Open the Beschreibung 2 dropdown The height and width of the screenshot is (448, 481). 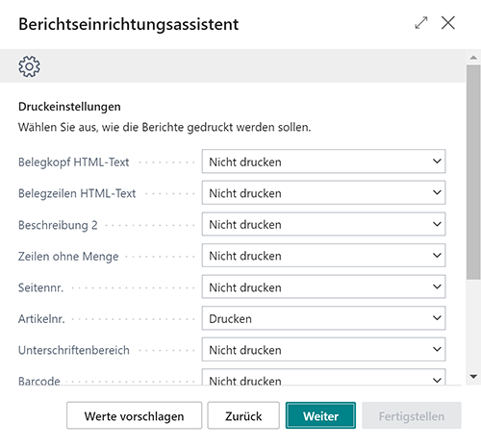323,224
